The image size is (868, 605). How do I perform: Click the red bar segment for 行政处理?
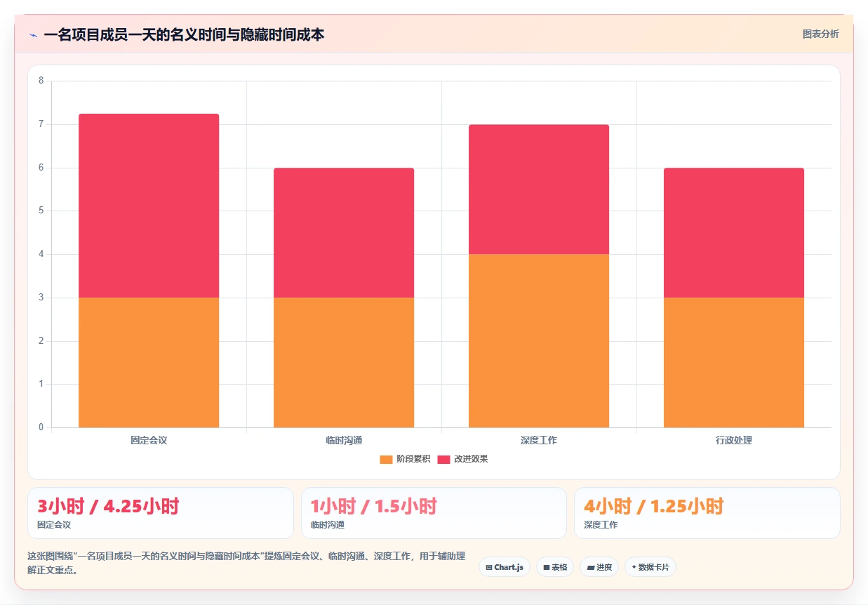click(734, 232)
